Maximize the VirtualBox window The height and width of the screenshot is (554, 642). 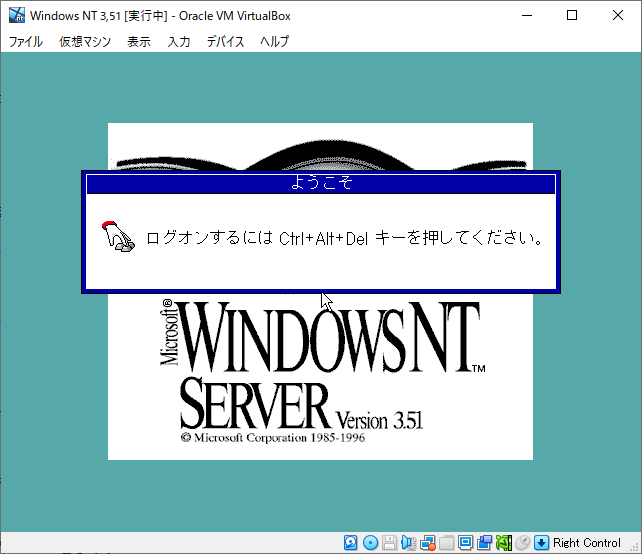click(x=572, y=16)
